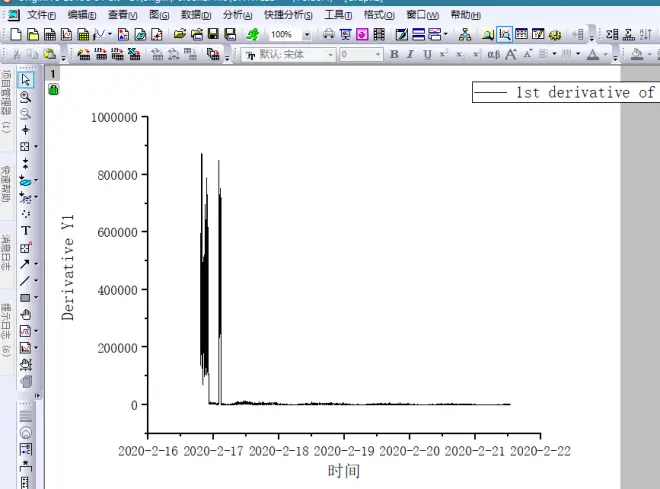The height and width of the screenshot is (489, 660).
Task: Open the 文件(F) menu
Action: 41,15
